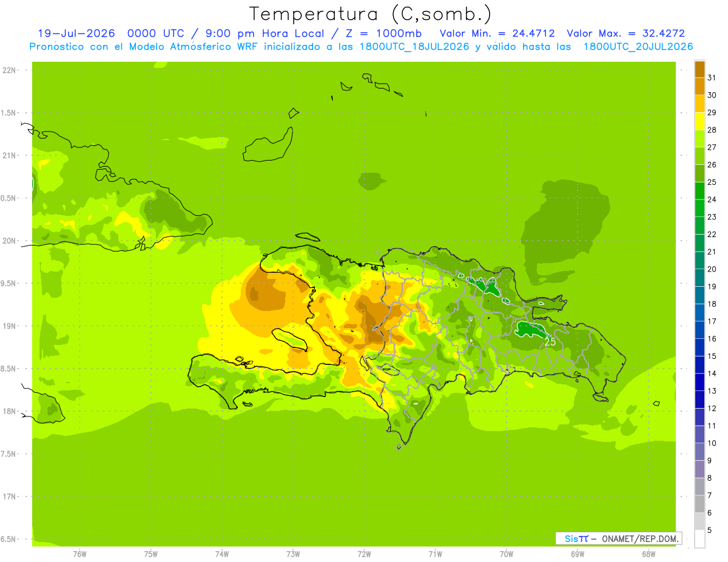Pick the gray legend swatch between 6 and 7
This screenshot has width=728, height=562.
coord(699,504)
